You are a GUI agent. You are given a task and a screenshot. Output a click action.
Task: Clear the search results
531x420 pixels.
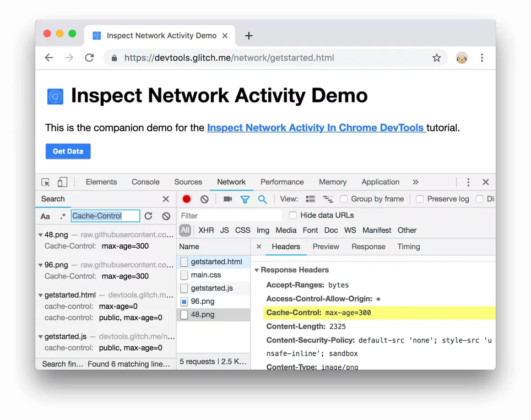click(166, 216)
